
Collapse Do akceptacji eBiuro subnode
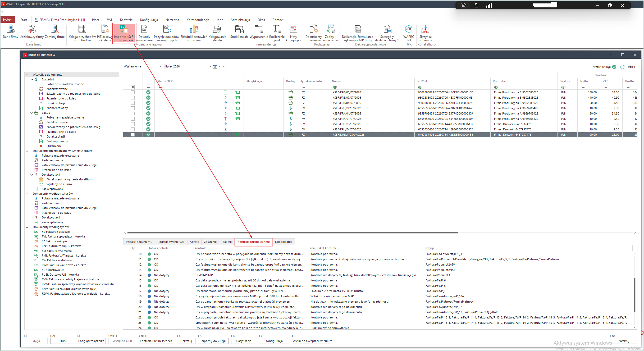pos(32,175)
